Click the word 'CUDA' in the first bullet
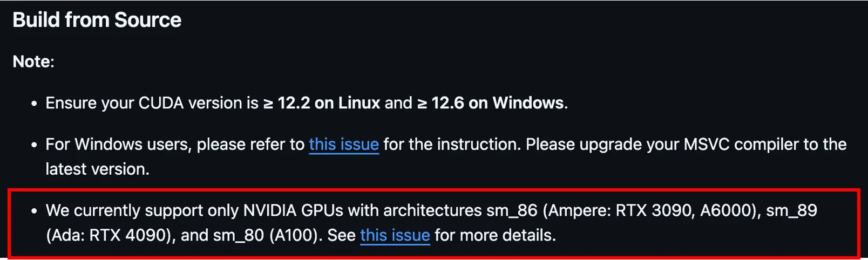This screenshot has width=868, height=260. [161, 103]
